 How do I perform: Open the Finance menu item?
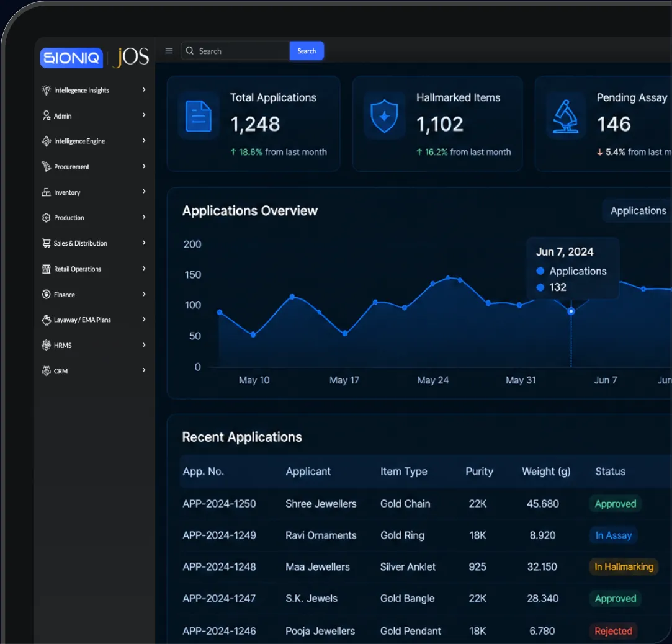click(x=94, y=294)
